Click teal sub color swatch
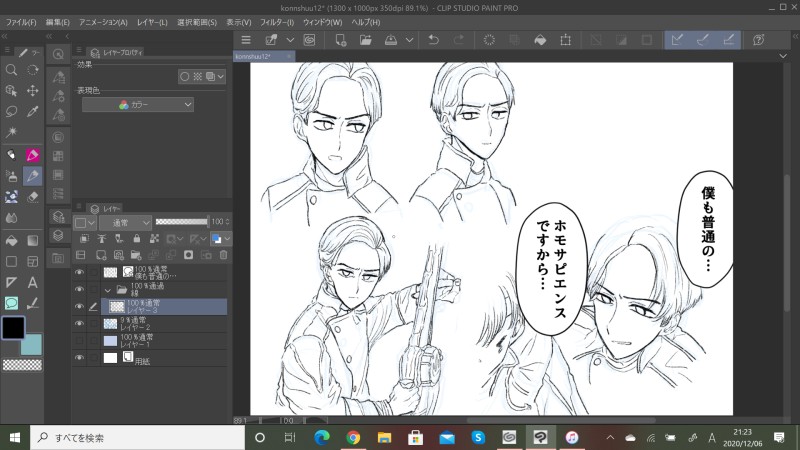Viewport: 800px width, 450px height. (34, 346)
